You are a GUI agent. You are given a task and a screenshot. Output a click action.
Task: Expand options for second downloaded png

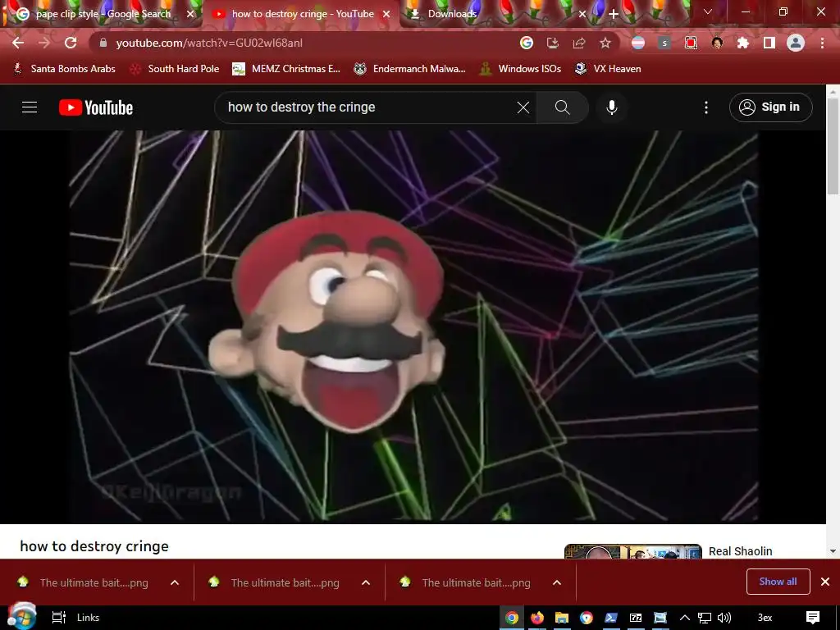click(x=366, y=583)
